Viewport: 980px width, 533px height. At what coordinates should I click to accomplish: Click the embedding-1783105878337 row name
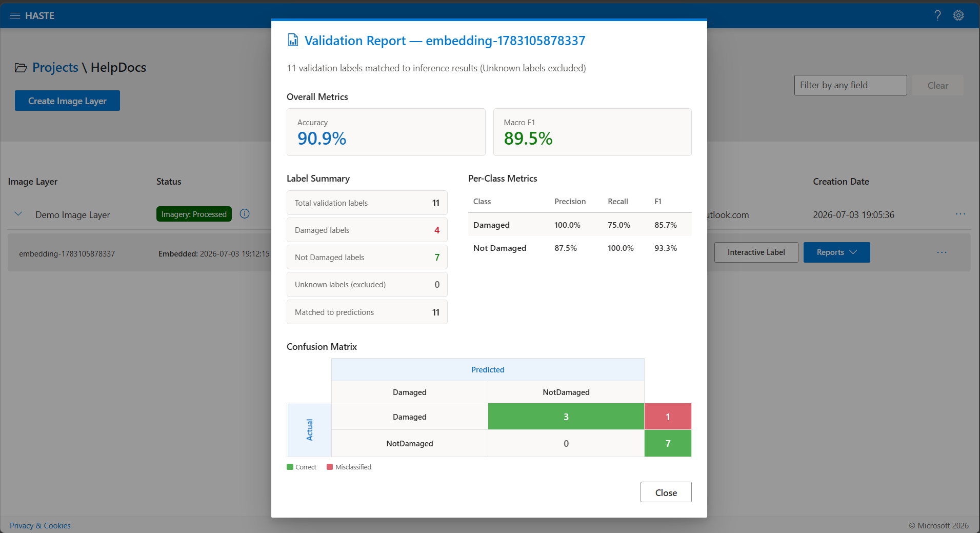67,253
